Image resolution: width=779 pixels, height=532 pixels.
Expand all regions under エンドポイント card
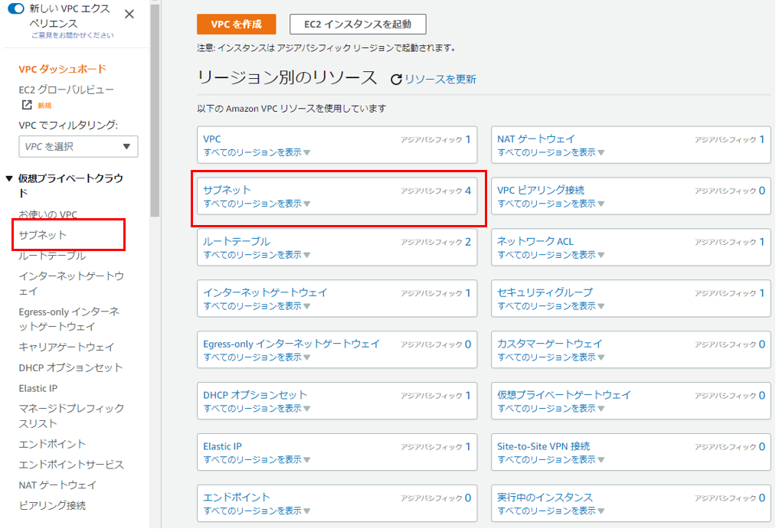click(257, 511)
